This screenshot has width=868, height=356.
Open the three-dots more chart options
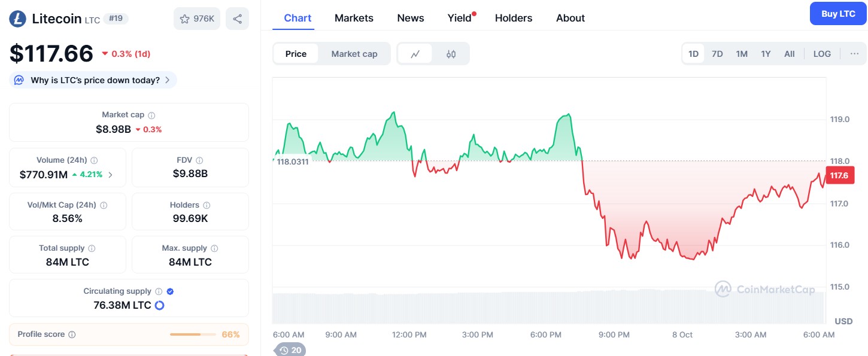854,54
